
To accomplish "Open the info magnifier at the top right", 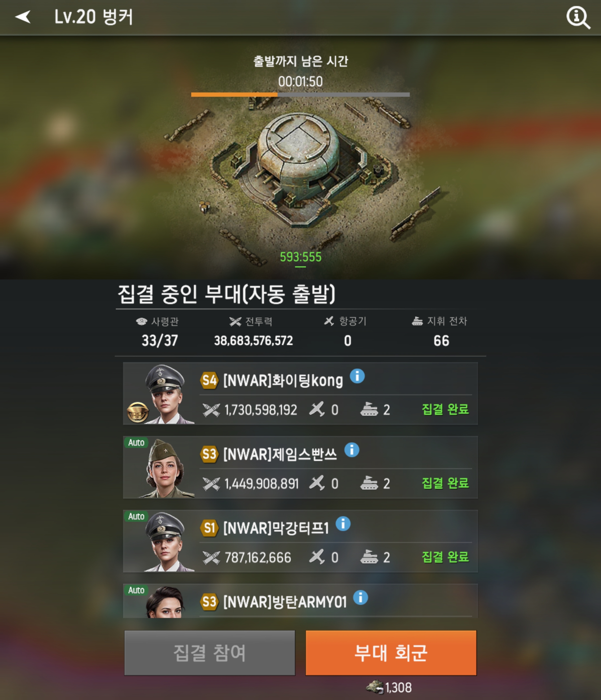I will click(x=578, y=18).
